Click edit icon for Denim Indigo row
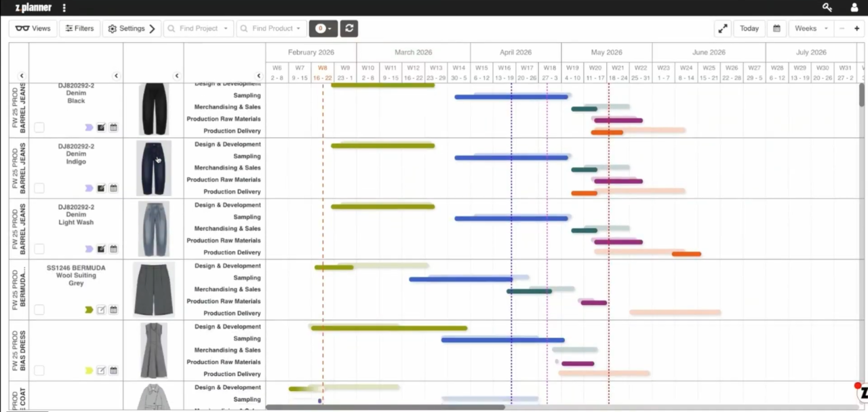Viewport: 868px width, 412px height. coord(101,188)
